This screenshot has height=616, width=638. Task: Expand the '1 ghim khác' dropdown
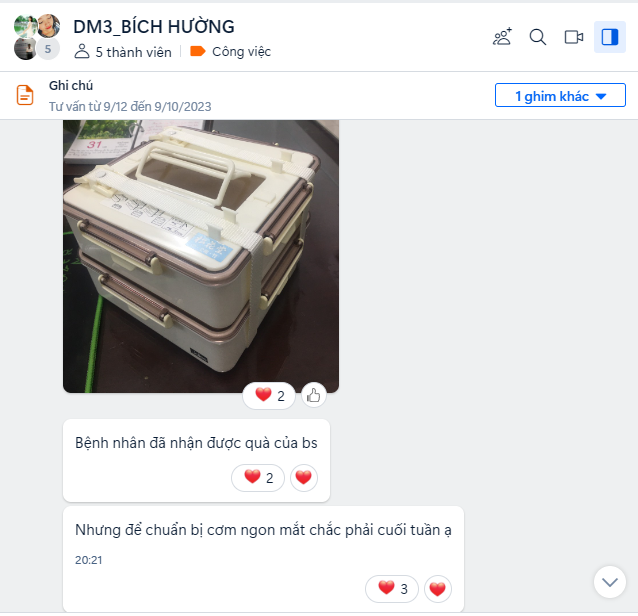[x=560, y=96]
